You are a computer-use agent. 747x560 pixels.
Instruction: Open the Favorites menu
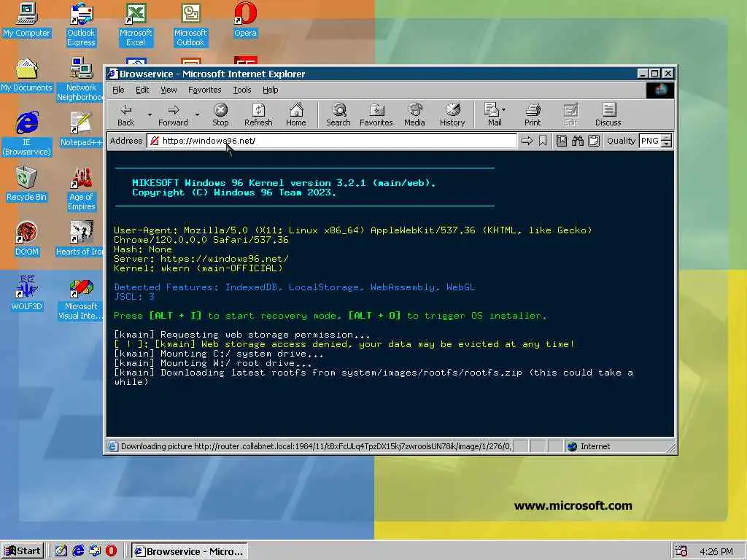pyautogui.click(x=204, y=90)
